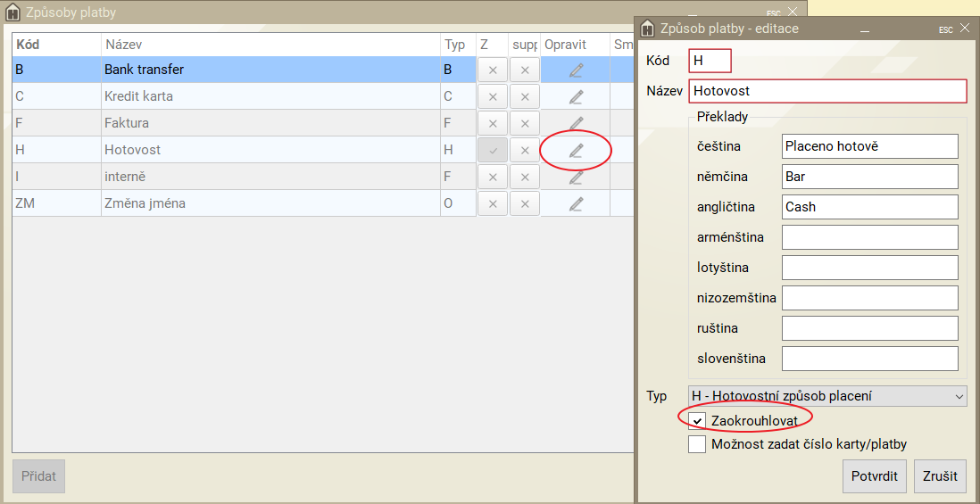Toggle the Z column flag for Hotovost
980x504 pixels.
(492, 150)
